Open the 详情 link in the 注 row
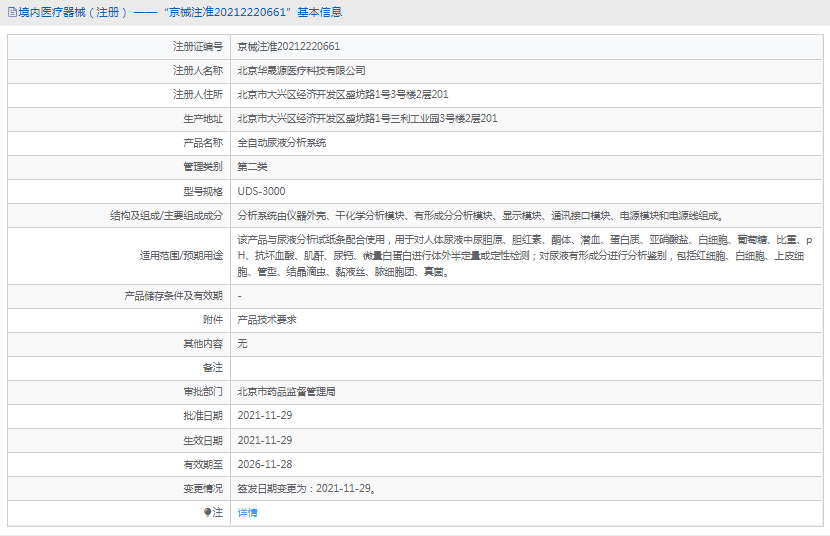 pos(247,512)
